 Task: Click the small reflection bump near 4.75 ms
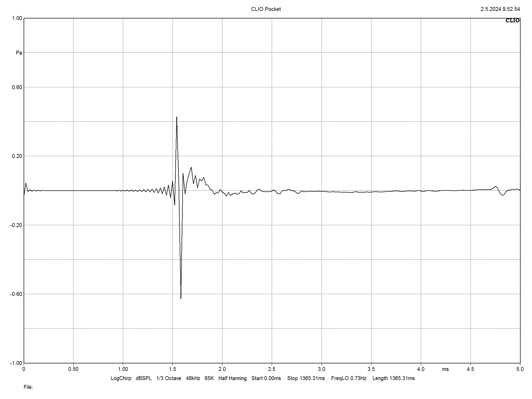point(496,187)
